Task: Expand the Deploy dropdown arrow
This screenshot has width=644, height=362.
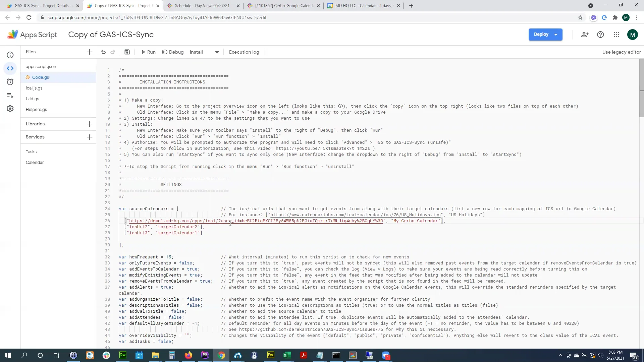Action: pos(556,35)
